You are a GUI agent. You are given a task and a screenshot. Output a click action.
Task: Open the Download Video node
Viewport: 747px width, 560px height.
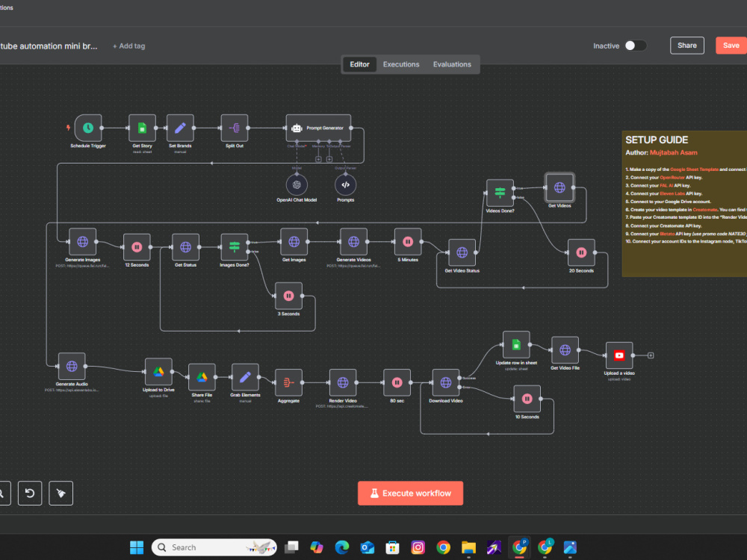(446, 382)
